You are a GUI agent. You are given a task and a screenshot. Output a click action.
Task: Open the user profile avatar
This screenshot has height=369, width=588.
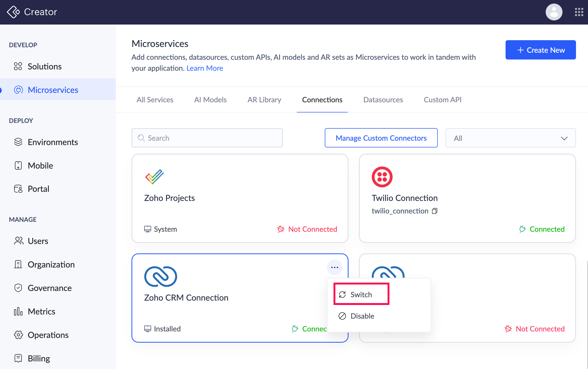click(x=554, y=12)
